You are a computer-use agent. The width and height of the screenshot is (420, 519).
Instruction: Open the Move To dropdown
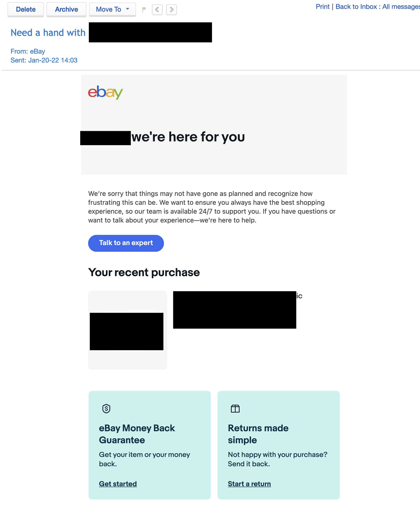pos(112,9)
